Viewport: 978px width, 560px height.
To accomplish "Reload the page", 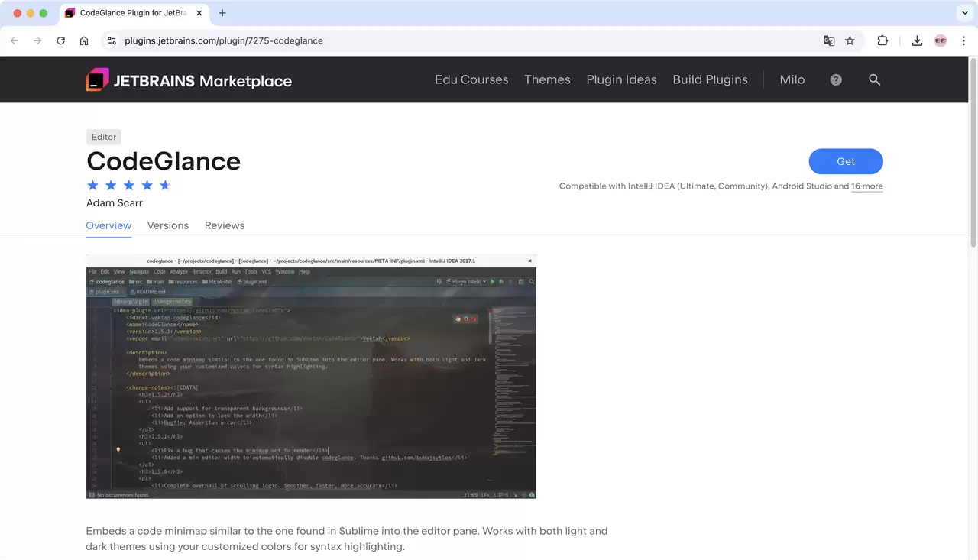I will (x=60, y=40).
